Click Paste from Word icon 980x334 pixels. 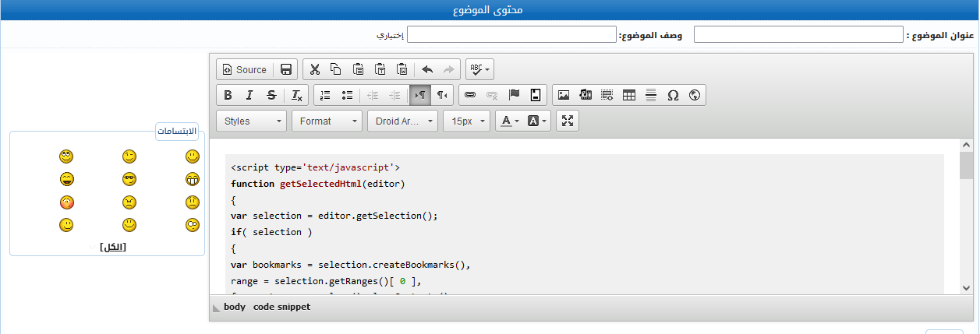(402, 69)
